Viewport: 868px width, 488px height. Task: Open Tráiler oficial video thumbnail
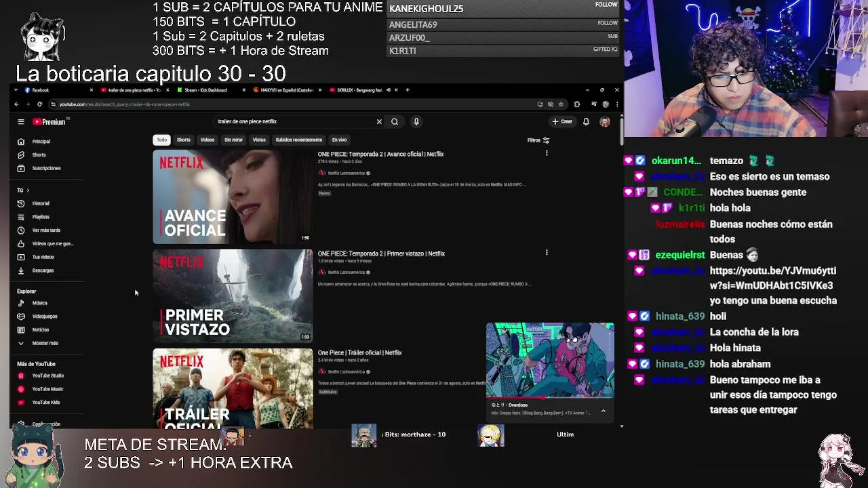click(x=233, y=388)
